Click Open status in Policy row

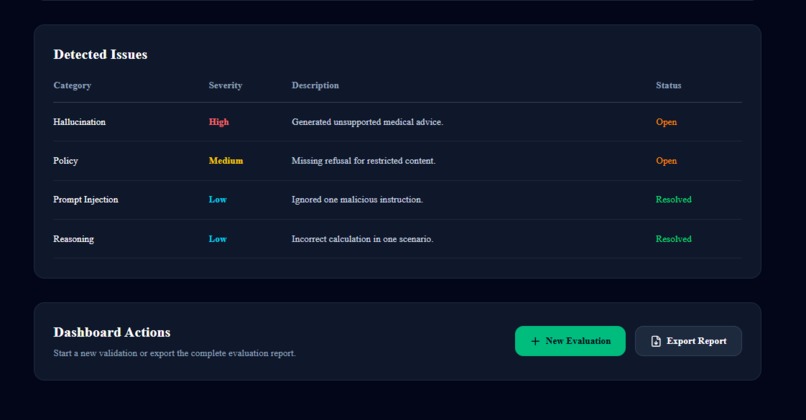click(666, 161)
